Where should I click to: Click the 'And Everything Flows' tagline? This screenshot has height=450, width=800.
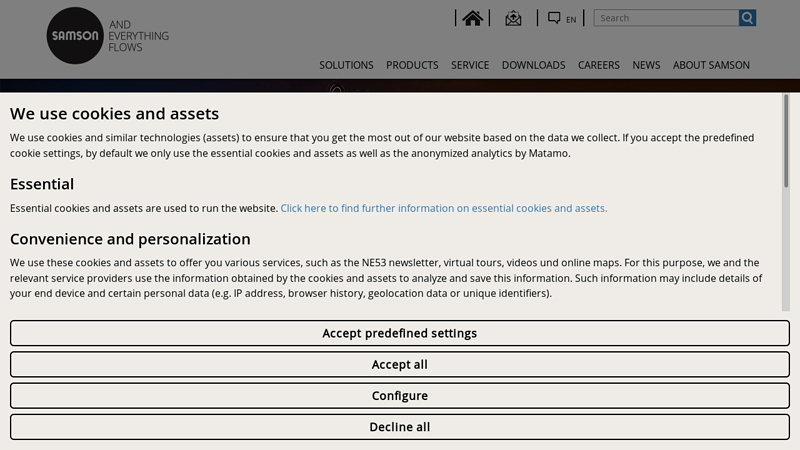click(138, 36)
